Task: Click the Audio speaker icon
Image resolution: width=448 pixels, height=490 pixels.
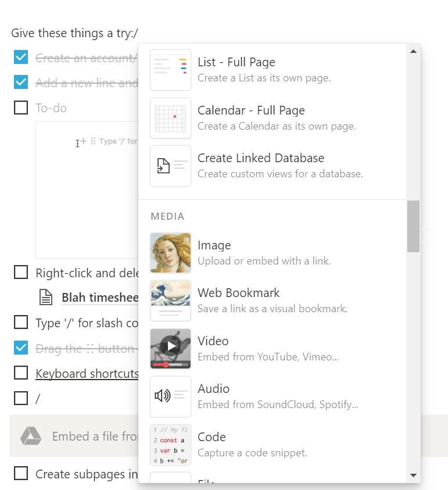Action: tap(170, 396)
